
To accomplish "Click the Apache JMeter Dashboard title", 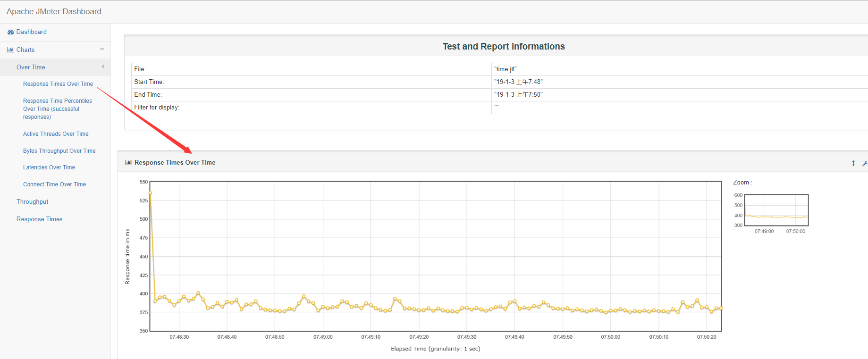I will (x=54, y=11).
